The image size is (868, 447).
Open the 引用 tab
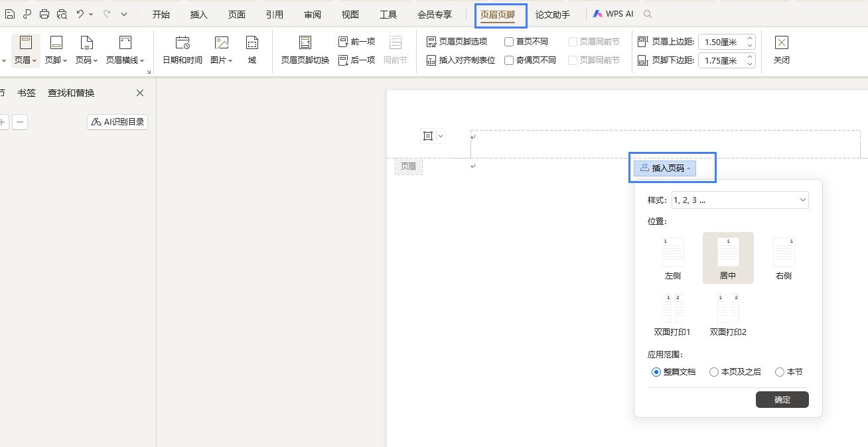[x=275, y=15]
